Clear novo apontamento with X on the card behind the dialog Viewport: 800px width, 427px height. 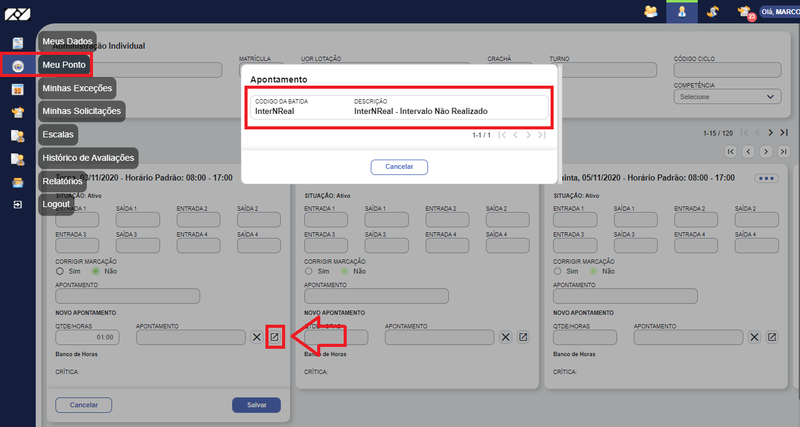click(505, 337)
